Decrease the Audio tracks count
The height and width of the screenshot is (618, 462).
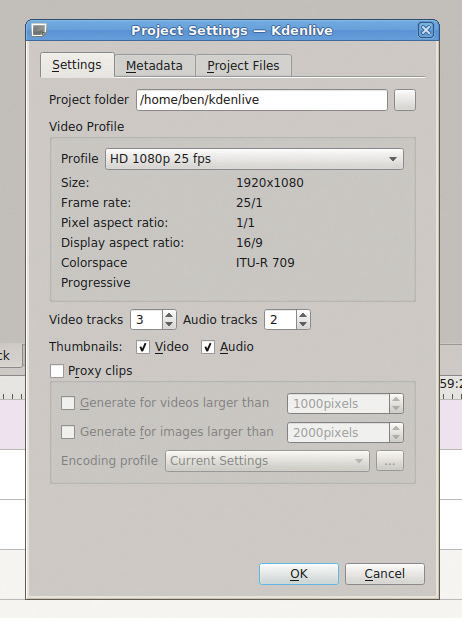[303, 324]
